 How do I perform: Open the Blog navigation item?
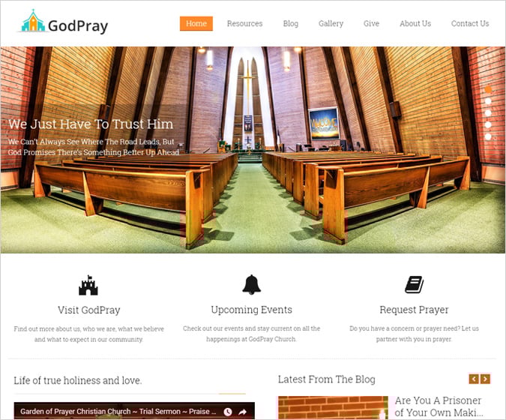pos(290,23)
